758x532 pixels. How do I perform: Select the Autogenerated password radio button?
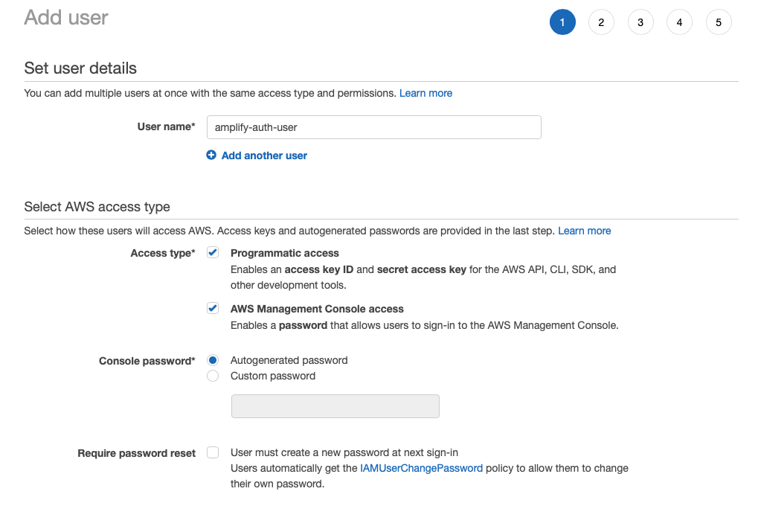[x=213, y=360]
